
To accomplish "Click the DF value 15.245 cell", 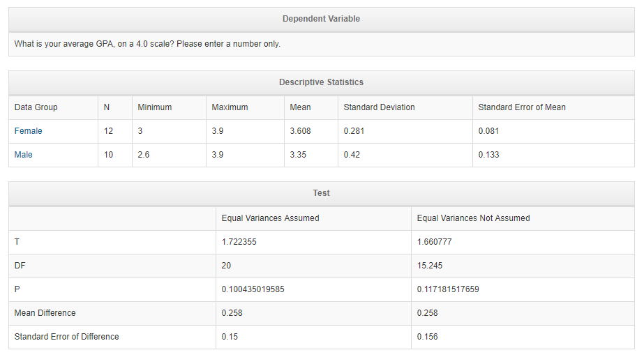I will 523,266.
